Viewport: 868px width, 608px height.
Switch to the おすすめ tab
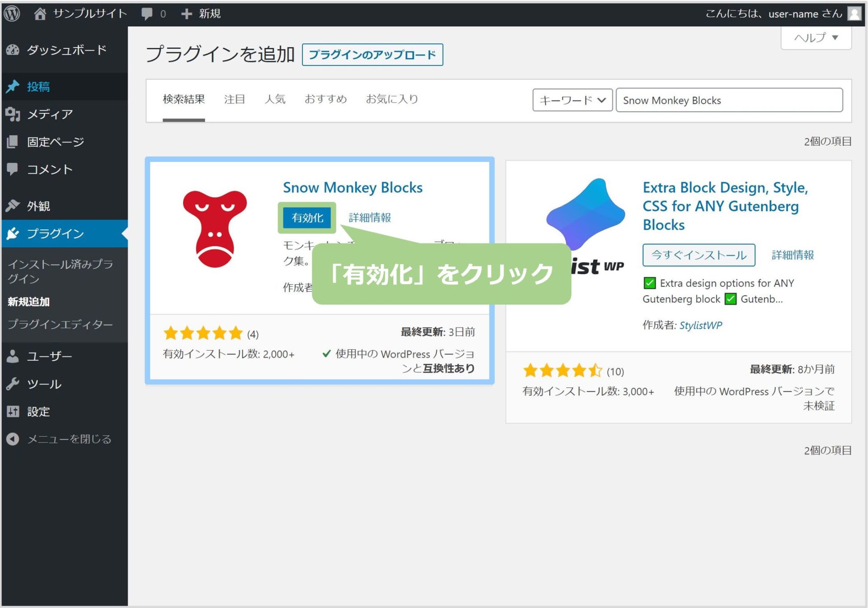[326, 100]
